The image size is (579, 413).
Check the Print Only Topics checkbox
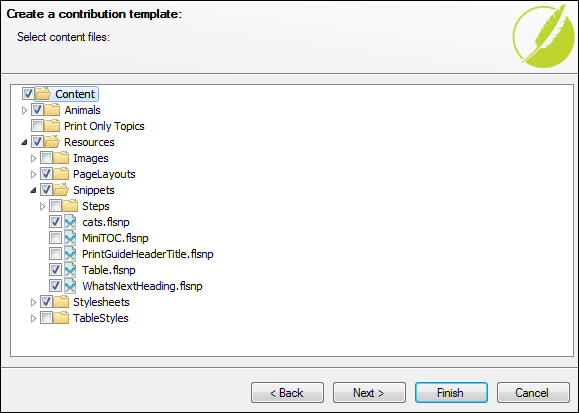click(37, 126)
